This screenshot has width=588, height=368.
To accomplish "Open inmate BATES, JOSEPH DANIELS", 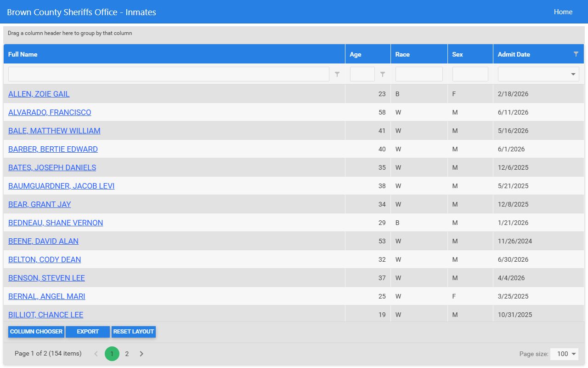I will [x=52, y=167].
